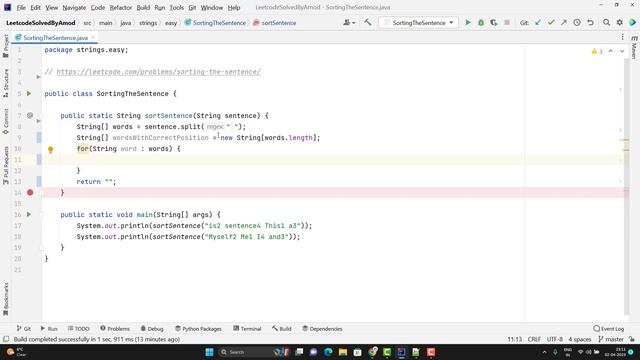This screenshot has height=360, width=640.
Task: Open the Navigate menu
Action: tap(74, 7)
